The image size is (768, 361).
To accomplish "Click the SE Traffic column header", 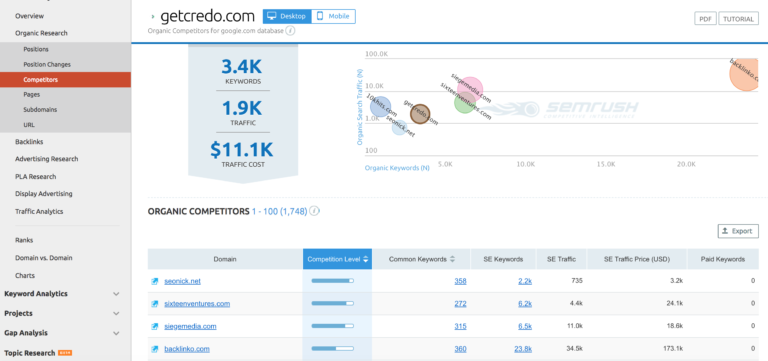I will pos(561,259).
